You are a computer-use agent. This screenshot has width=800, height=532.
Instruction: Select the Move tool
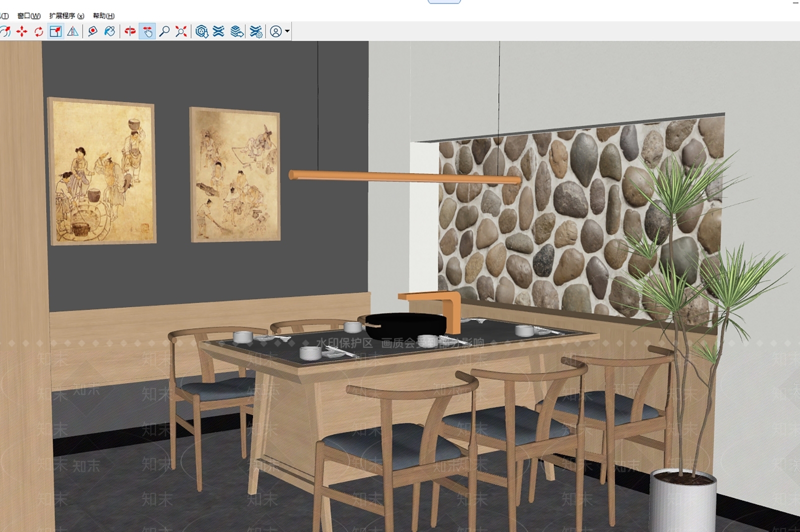[x=22, y=31]
